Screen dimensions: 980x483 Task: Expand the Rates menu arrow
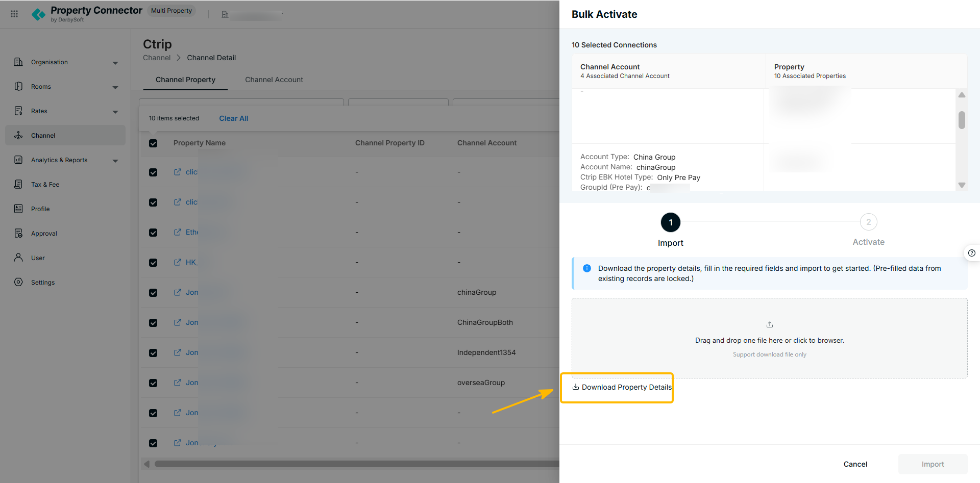115,112
